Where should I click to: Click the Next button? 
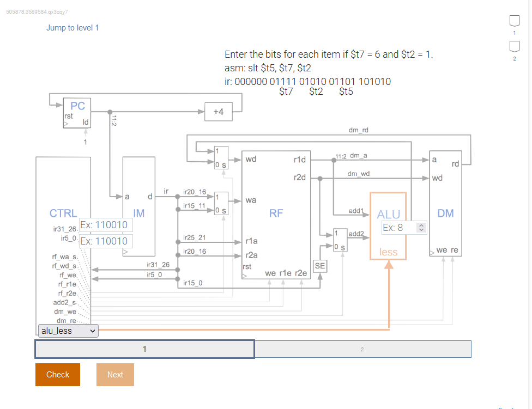114,374
